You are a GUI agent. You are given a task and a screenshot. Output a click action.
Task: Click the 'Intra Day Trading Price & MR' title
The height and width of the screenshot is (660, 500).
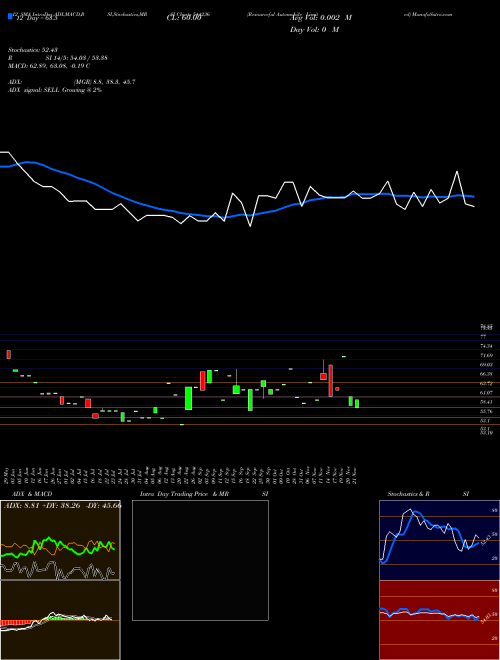click(184, 494)
